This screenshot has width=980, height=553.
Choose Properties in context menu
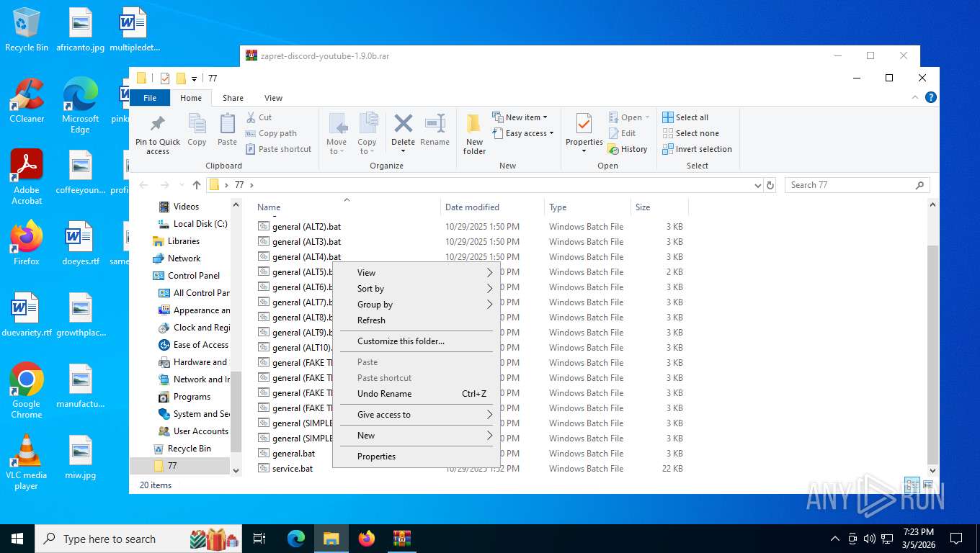click(416, 457)
